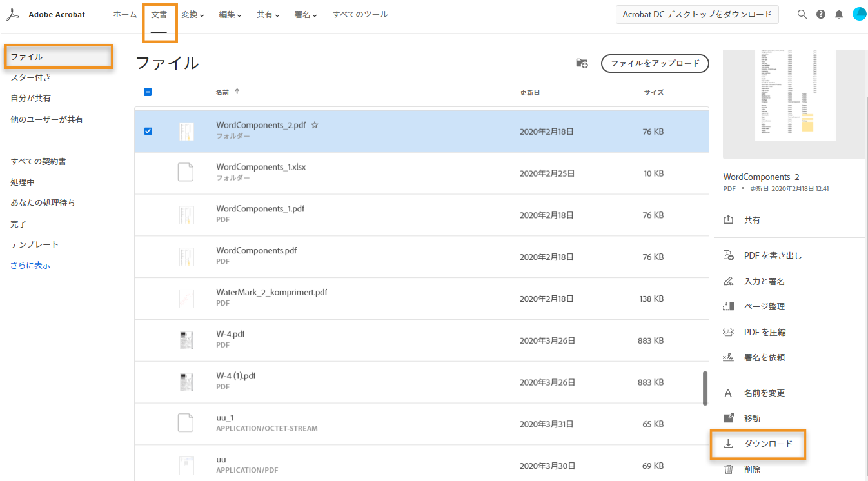Viewport: 868px width, 481px height.
Task: Expand the 共有 menu in the top bar
Action: tap(268, 14)
